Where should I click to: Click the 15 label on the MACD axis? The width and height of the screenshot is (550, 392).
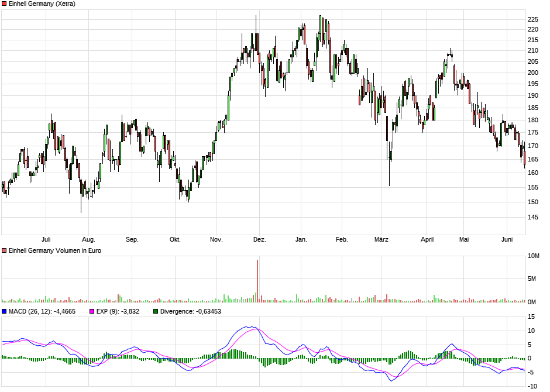coord(532,317)
